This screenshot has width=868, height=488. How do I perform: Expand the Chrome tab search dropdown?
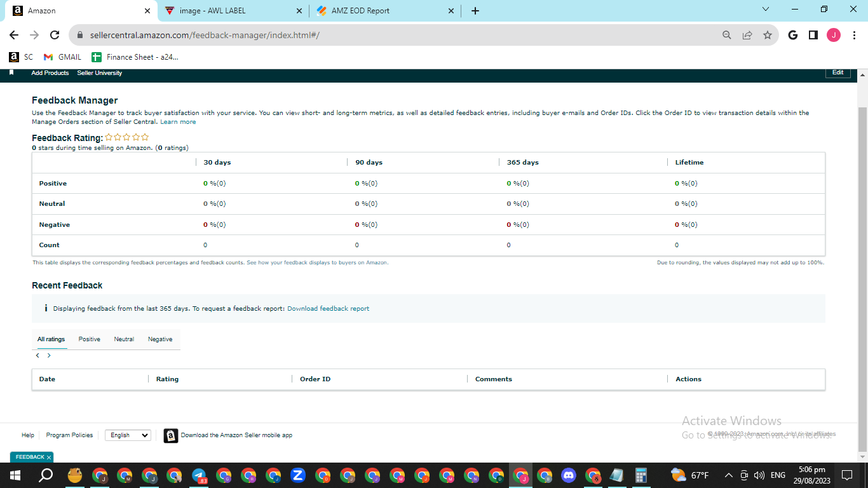tap(765, 10)
